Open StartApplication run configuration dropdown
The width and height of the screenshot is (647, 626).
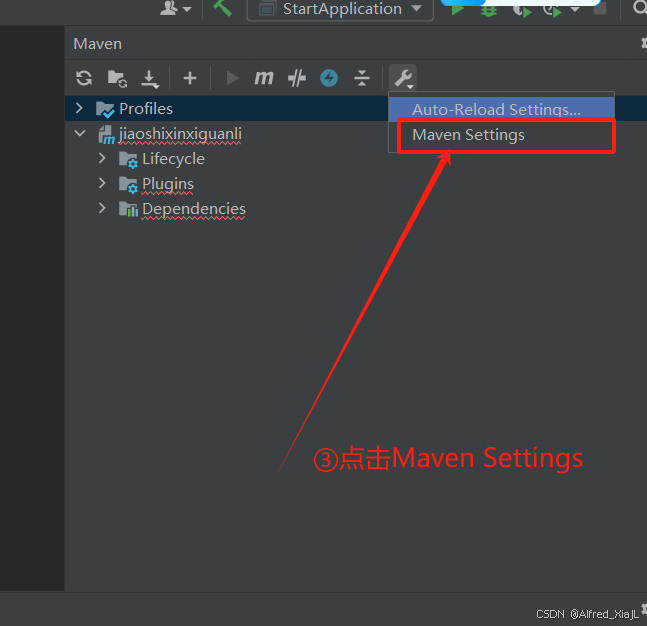coord(340,9)
